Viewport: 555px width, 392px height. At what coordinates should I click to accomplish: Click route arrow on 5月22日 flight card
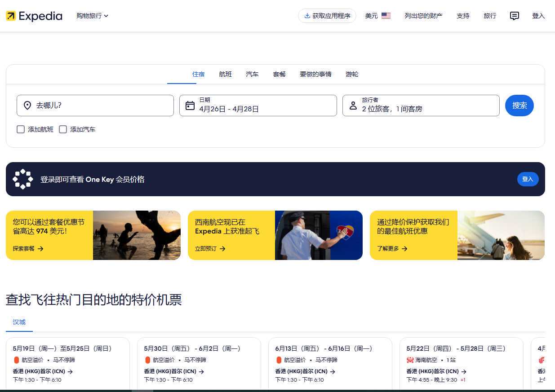coord(464,371)
